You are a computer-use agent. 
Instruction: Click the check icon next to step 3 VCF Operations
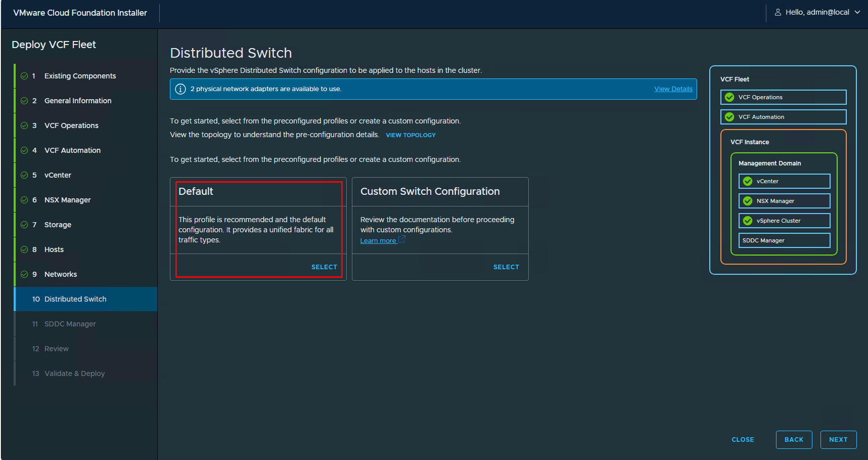(x=24, y=126)
